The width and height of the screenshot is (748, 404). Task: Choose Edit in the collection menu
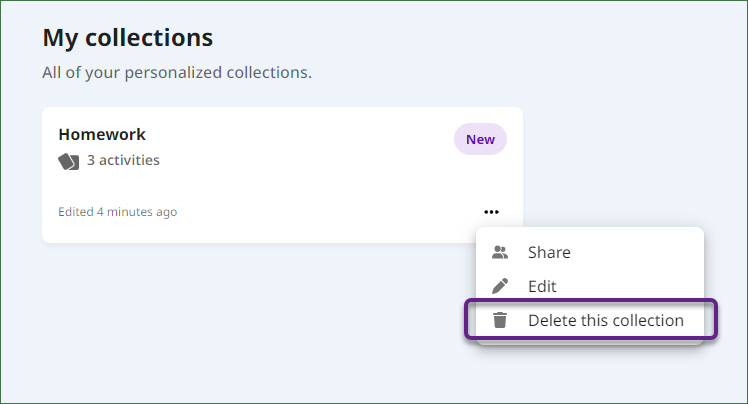[590, 286]
